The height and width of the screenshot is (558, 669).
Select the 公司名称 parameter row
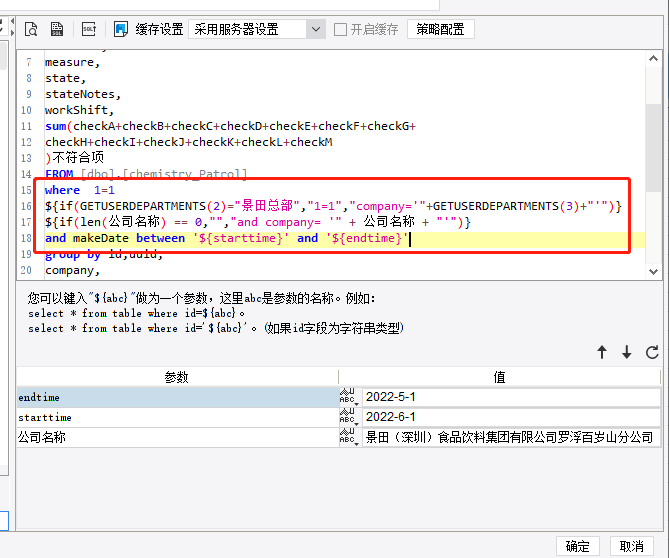tap(178, 437)
